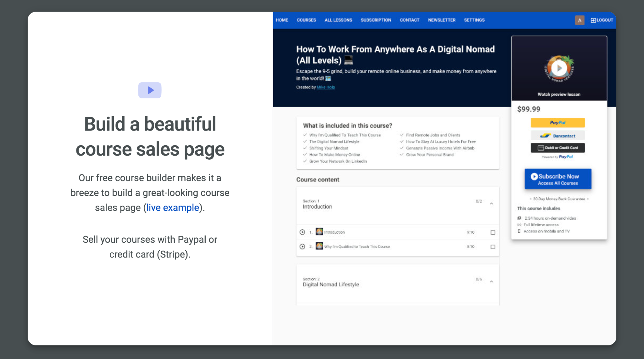Screen dimensions: 644x359
Task: Click the Logout icon in navbar
Action: click(x=593, y=20)
